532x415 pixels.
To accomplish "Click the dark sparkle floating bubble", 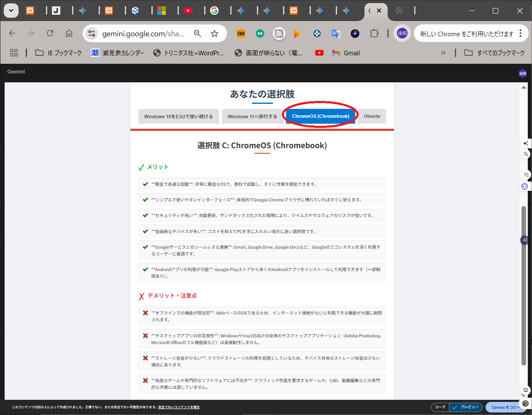I will tap(524, 240).
